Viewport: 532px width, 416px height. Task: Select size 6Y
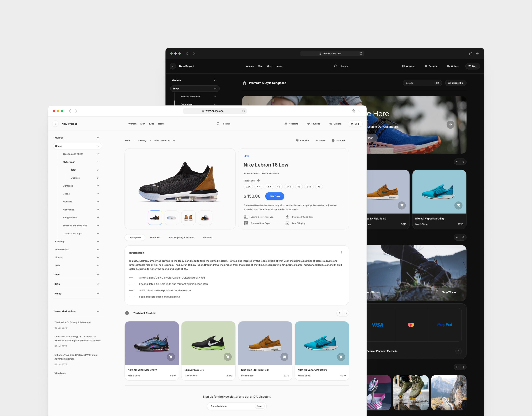(x=299, y=187)
